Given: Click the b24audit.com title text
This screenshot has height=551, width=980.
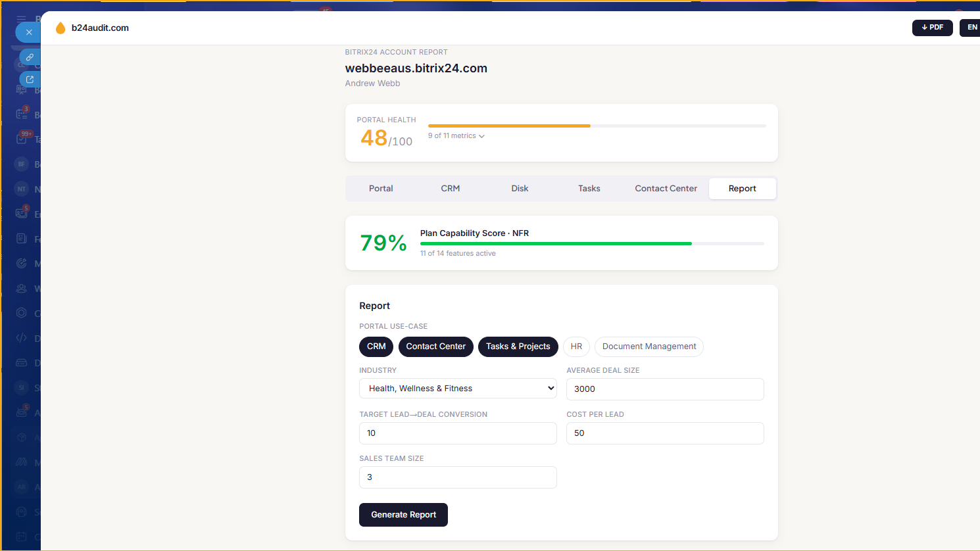Looking at the screenshot, I should coord(100,28).
